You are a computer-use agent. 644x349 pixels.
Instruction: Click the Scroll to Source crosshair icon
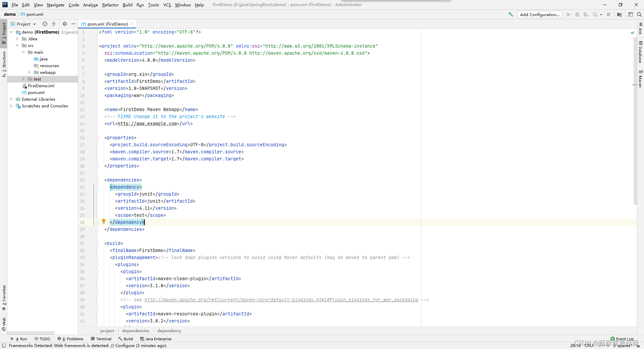(x=44, y=24)
